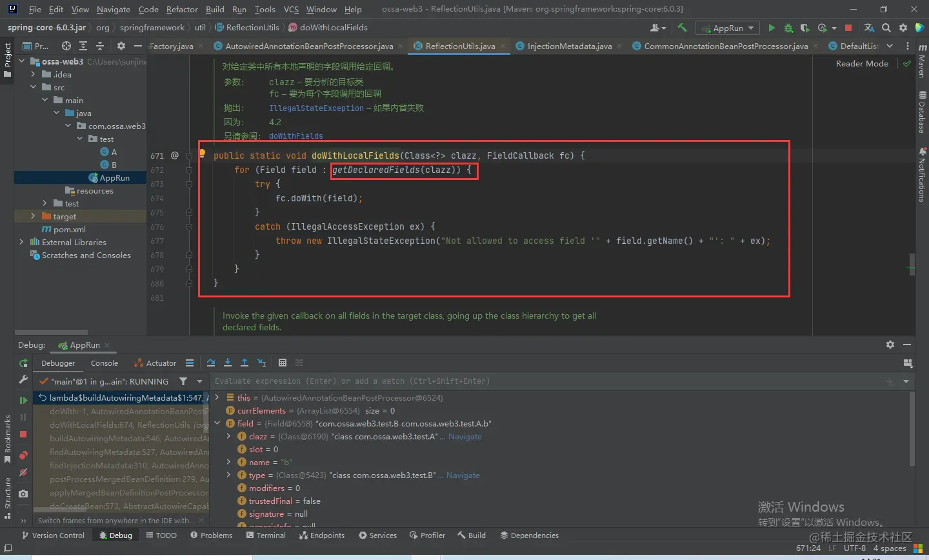929x560 pixels.
Task: Click Expand All icon in Project panel
Action: 83,46
